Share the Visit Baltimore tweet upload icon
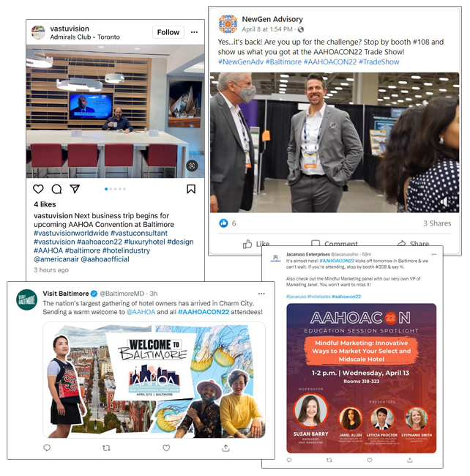This screenshot has width=470, height=476. pos(225,447)
